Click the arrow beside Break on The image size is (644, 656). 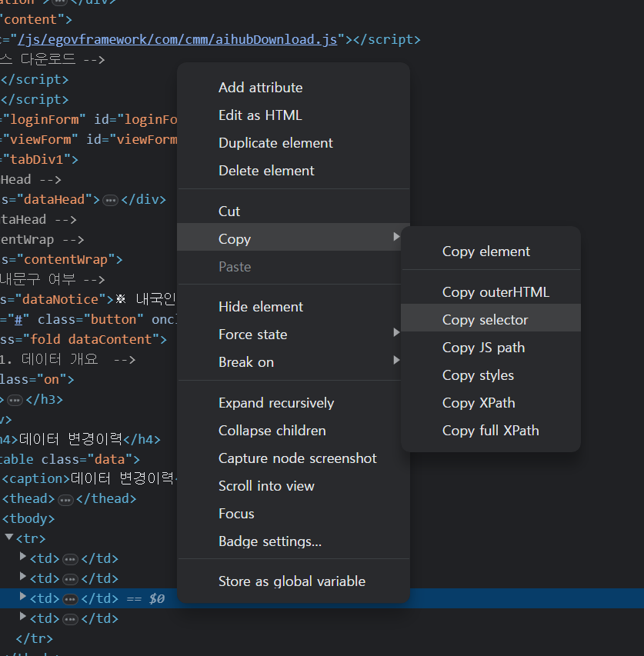(395, 360)
